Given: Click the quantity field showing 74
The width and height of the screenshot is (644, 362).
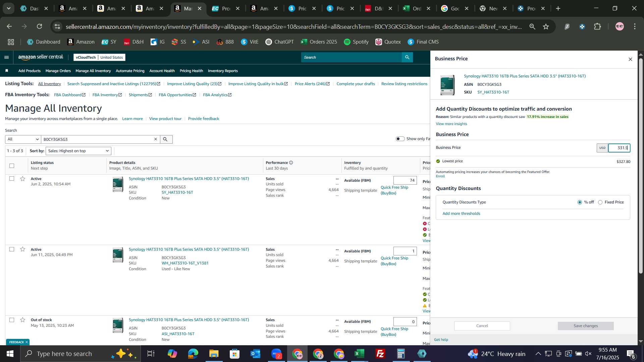Looking at the screenshot, I should tap(405, 180).
